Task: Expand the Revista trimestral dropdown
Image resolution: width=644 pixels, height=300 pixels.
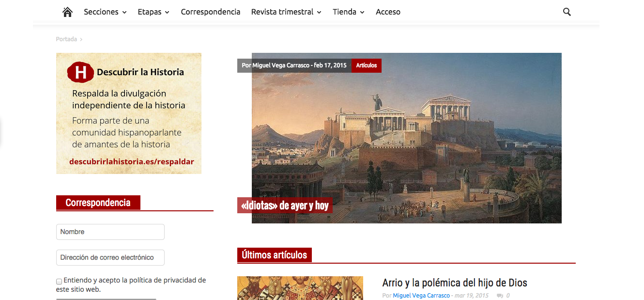Action: click(x=286, y=12)
